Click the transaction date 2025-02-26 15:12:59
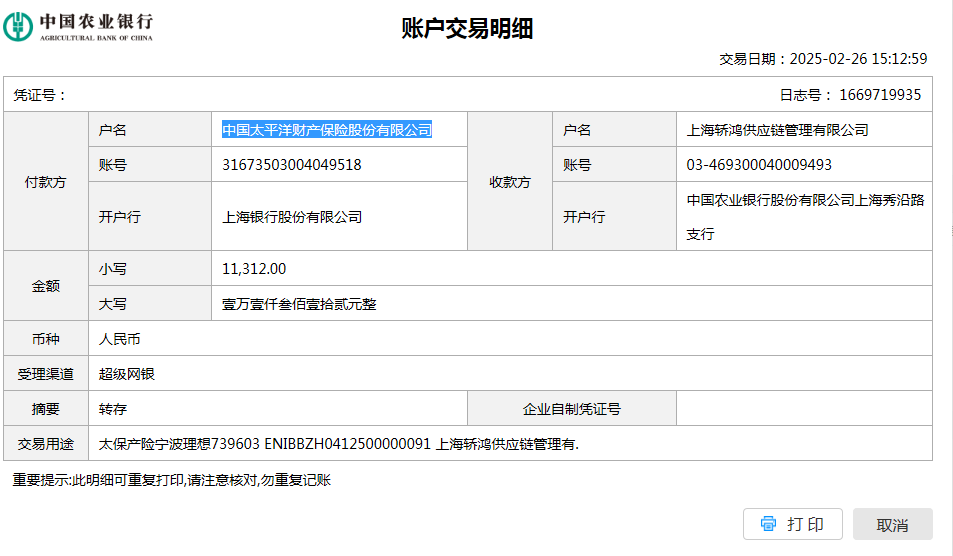The height and width of the screenshot is (556, 953). [x=858, y=59]
